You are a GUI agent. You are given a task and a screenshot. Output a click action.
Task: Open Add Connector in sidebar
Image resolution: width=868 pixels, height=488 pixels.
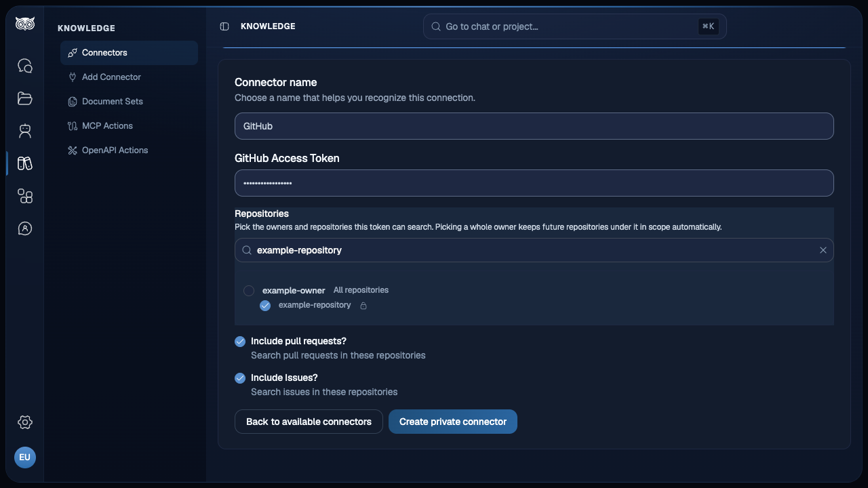point(129,77)
